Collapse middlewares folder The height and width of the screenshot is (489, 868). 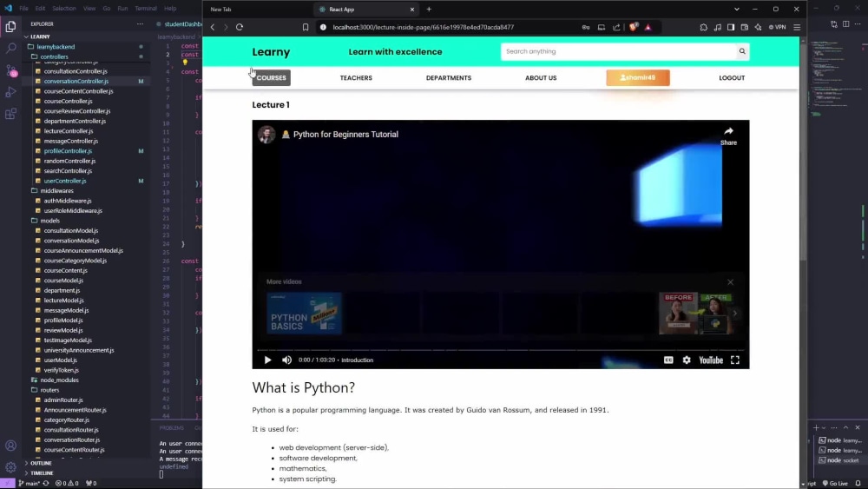pyautogui.click(x=56, y=190)
